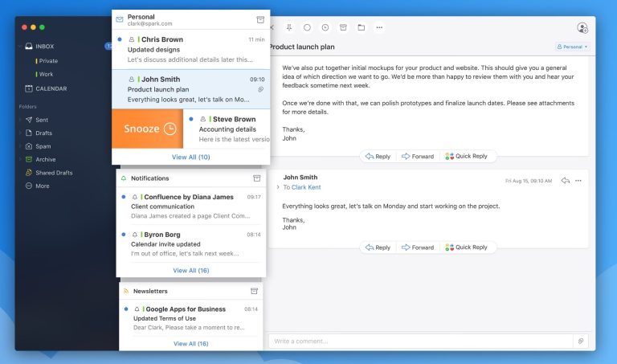Viewport: 617px width, 364px height.
Task: Expand the Drafts folder chevron
Action: point(19,133)
